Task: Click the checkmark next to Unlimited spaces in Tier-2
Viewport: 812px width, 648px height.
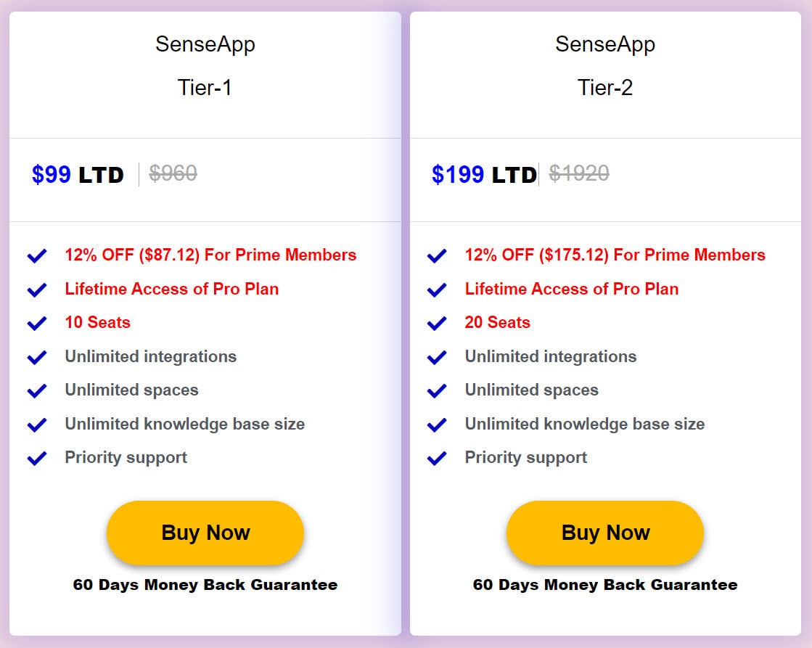Action: point(437,390)
